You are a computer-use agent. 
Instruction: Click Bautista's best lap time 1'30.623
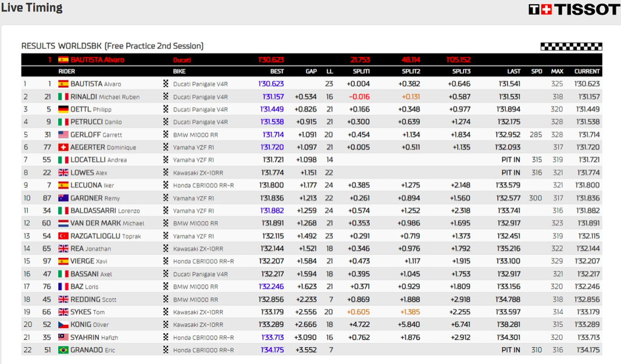point(271,84)
